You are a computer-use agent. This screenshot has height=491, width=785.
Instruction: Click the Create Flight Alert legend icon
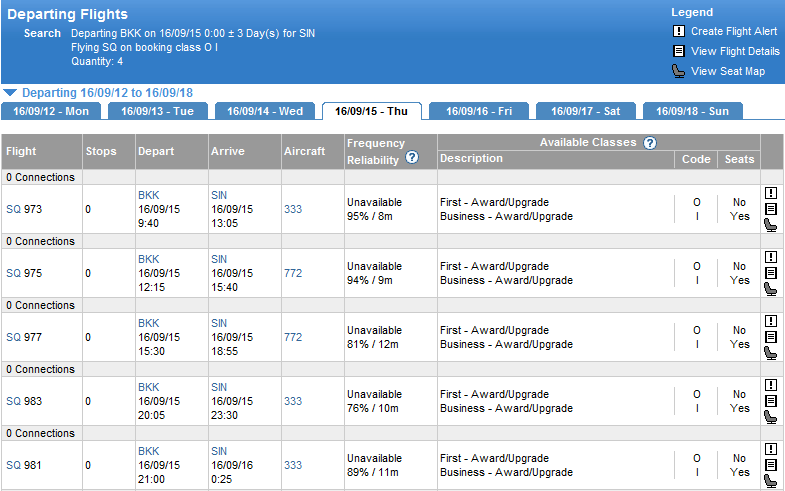(679, 31)
